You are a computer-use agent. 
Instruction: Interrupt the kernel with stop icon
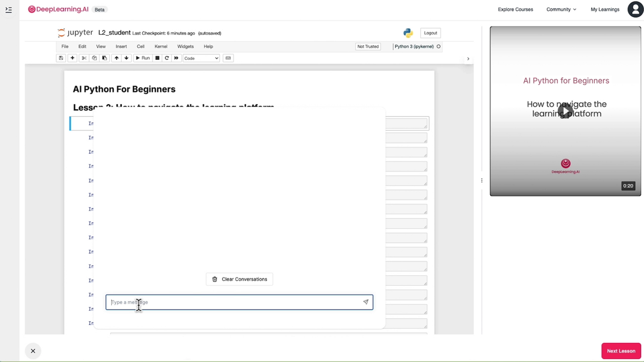click(157, 58)
